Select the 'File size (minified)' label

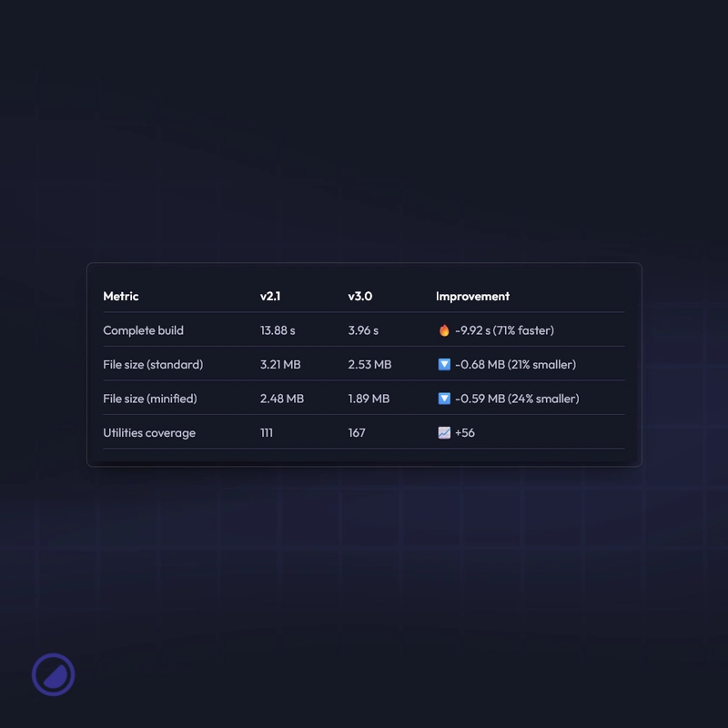(x=150, y=399)
